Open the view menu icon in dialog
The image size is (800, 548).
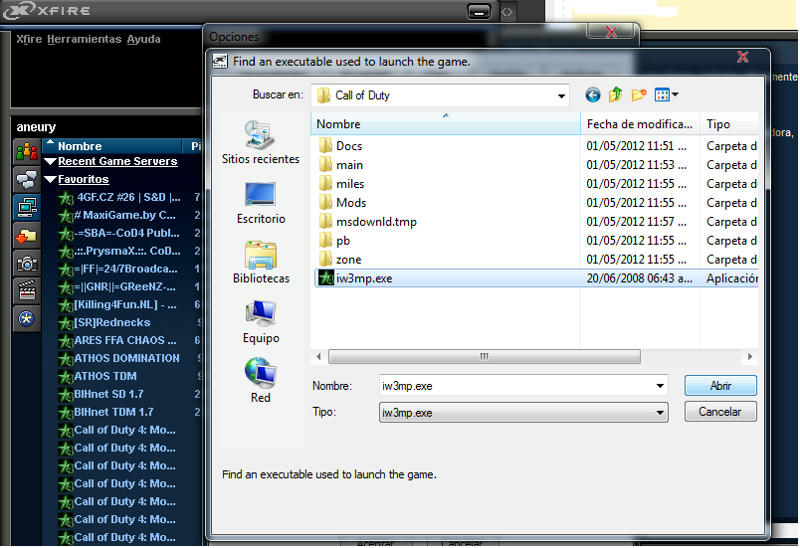666,95
